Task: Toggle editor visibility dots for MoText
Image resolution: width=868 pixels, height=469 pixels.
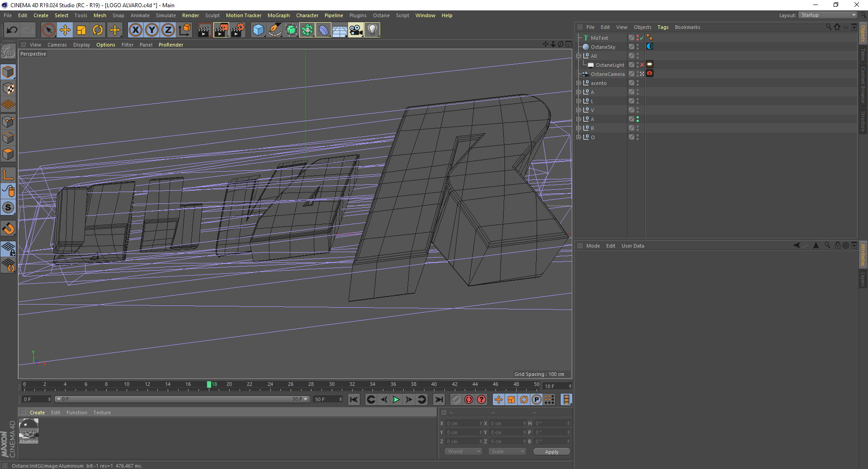Action: (x=637, y=38)
